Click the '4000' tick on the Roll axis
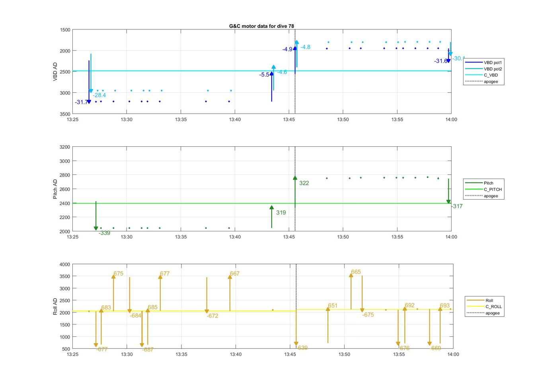The height and width of the screenshot is (392, 557). (x=65, y=264)
